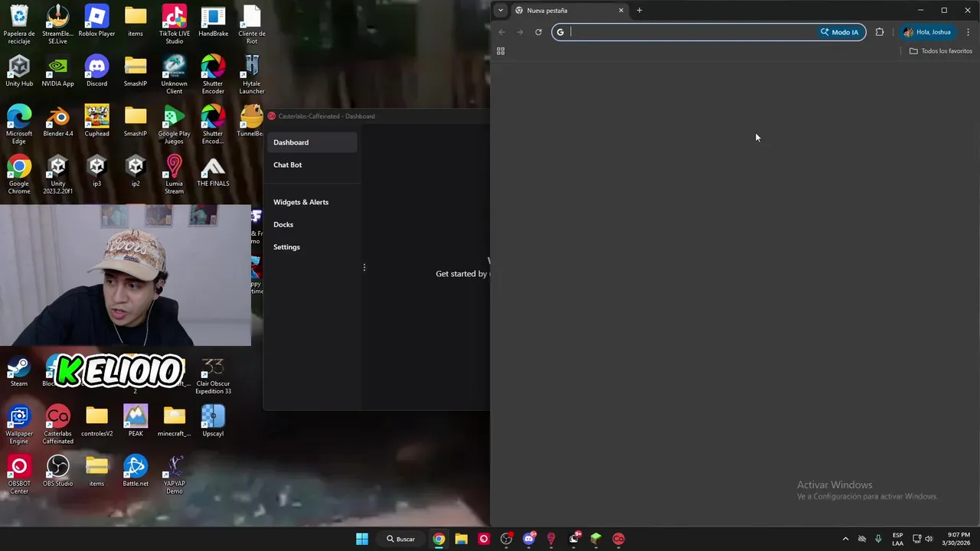Open Hola, Joshua profile button
The height and width of the screenshot is (551, 980).
click(x=926, y=32)
